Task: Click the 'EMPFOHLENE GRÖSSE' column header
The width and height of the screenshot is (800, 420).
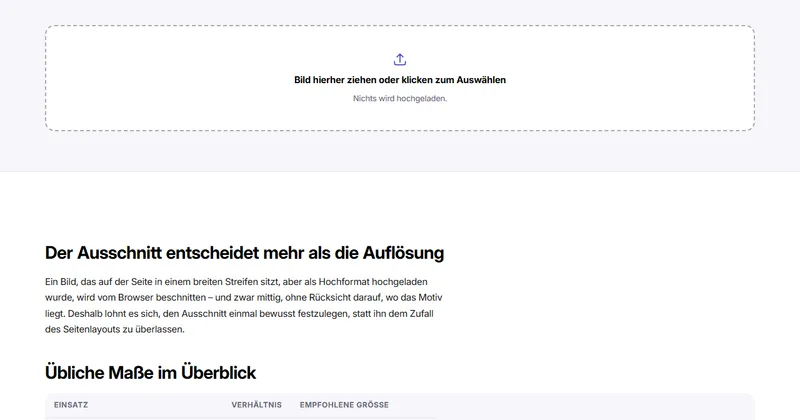Action: pos(344,405)
